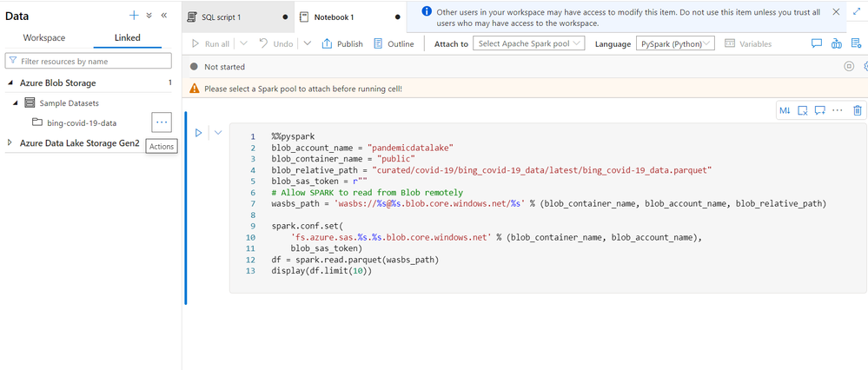This screenshot has height=370, width=868.
Task: Add a comment to the cell
Action: (820, 110)
